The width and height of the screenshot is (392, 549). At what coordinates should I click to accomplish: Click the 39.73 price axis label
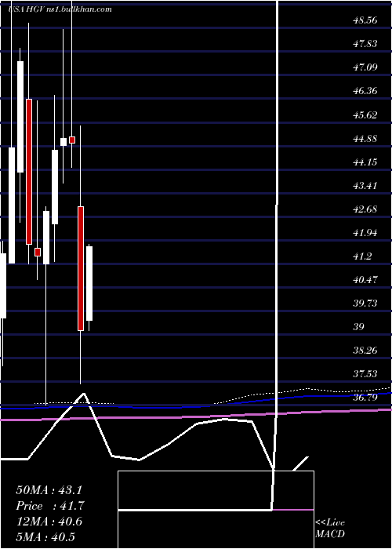tap(365, 303)
